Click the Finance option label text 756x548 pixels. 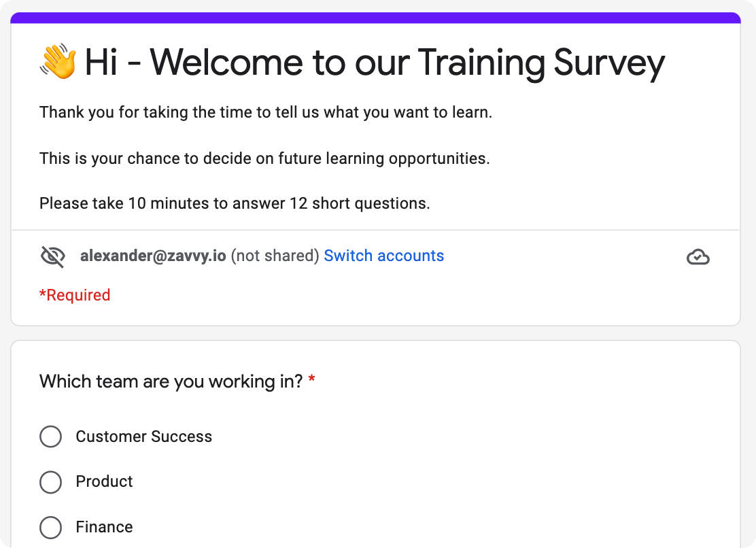104,527
